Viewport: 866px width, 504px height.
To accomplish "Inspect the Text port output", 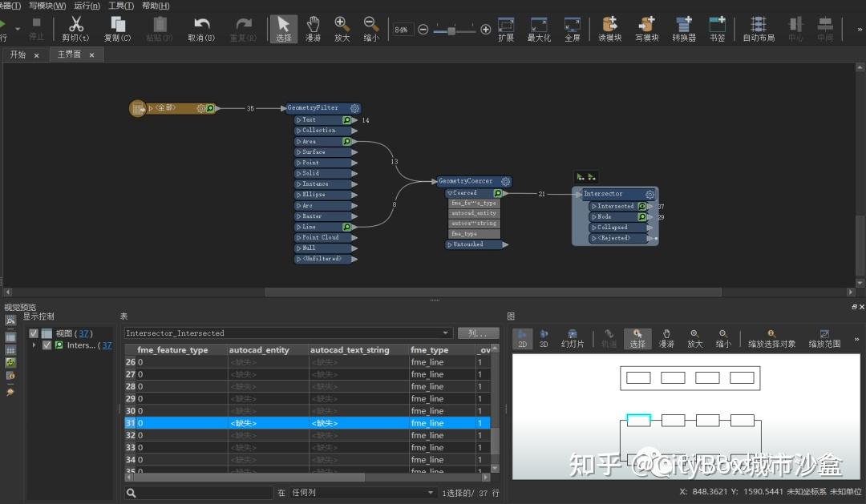I will (347, 119).
